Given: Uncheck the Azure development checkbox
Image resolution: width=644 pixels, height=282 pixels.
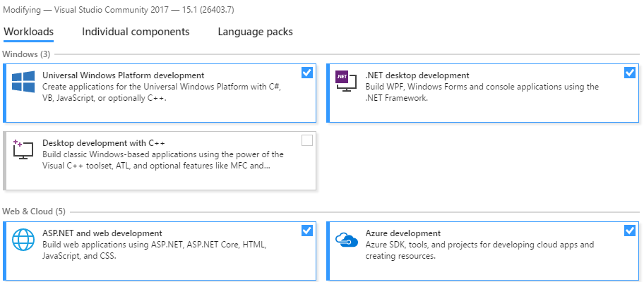Looking at the screenshot, I should pyautogui.click(x=630, y=231).
